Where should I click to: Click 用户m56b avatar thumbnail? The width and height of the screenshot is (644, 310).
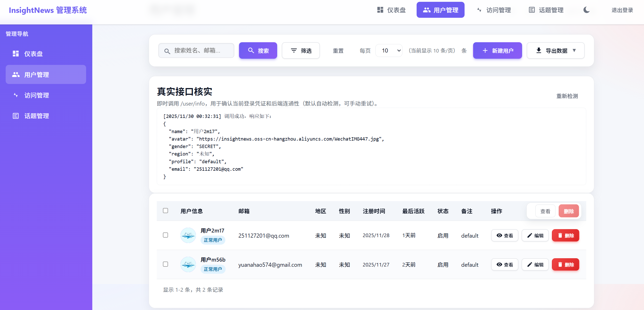click(x=188, y=264)
